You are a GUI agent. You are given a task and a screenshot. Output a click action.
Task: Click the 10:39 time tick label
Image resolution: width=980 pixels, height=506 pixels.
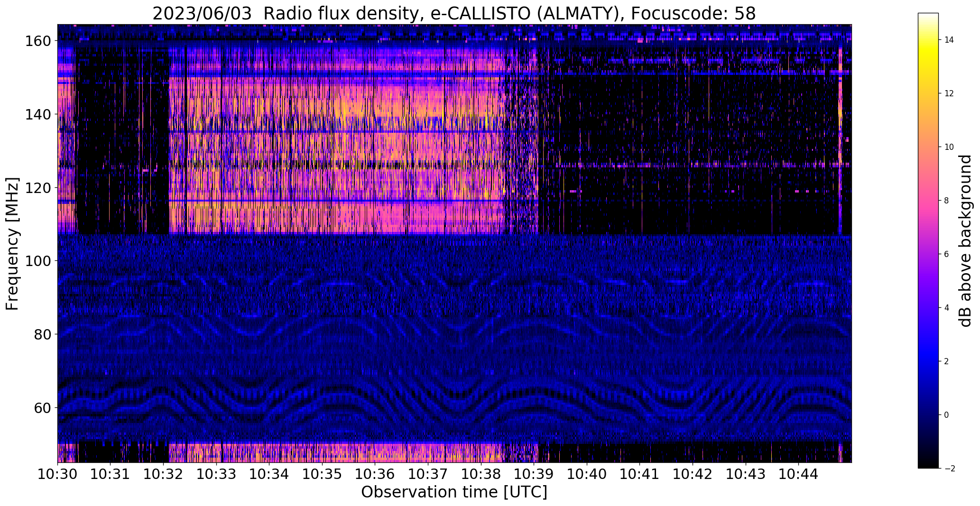tap(534, 474)
